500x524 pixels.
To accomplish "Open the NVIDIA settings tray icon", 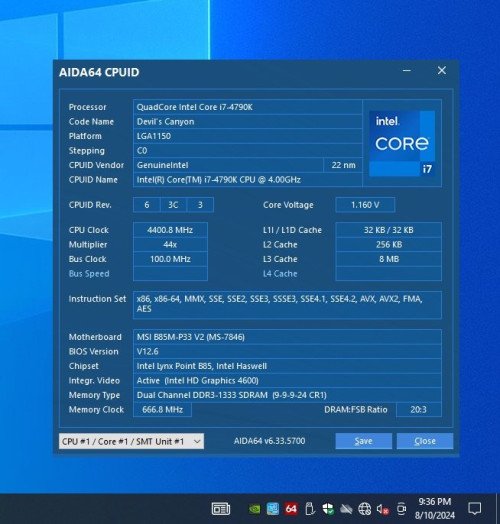I will [255, 509].
